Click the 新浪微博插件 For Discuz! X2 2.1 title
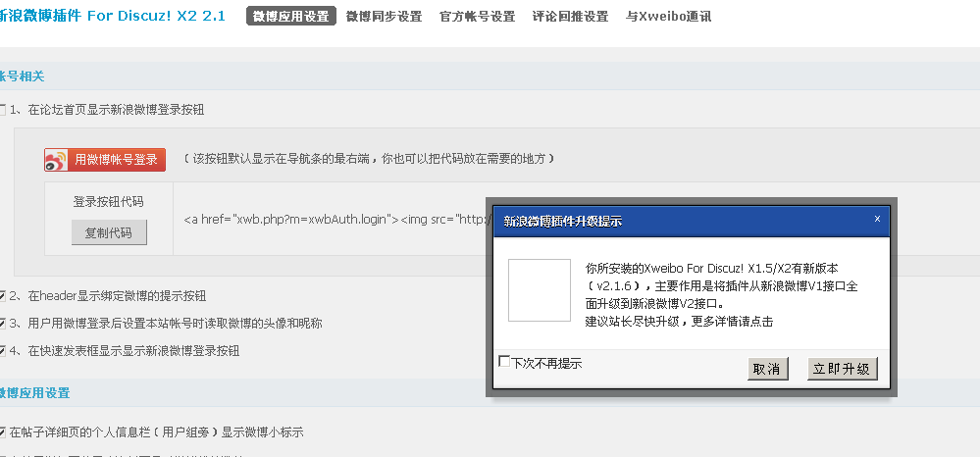The image size is (980, 457). pos(113,17)
